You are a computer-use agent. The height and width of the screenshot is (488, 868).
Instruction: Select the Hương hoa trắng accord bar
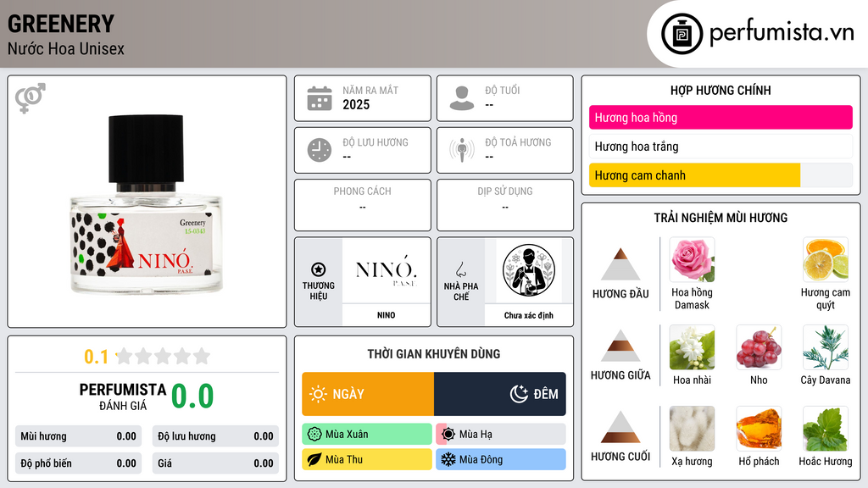coord(721,147)
